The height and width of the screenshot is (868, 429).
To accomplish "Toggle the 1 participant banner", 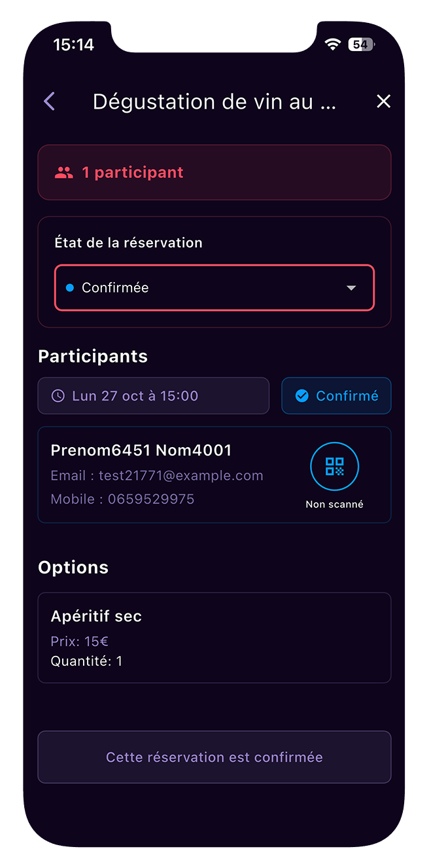I will click(x=214, y=172).
